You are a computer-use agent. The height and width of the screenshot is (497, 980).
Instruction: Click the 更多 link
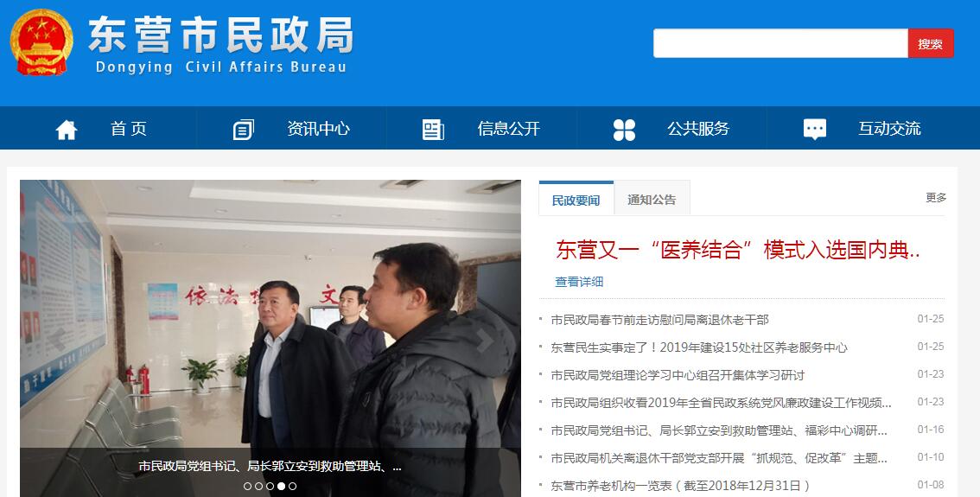[x=936, y=198]
